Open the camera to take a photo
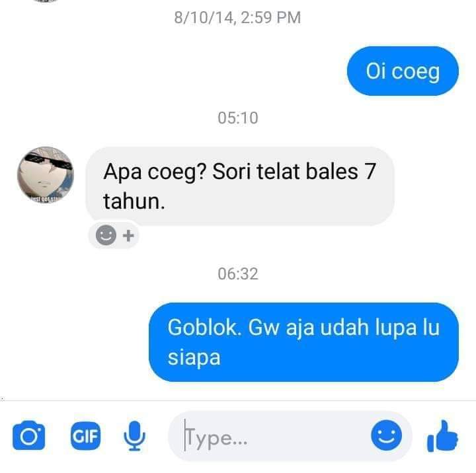 pos(29,436)
